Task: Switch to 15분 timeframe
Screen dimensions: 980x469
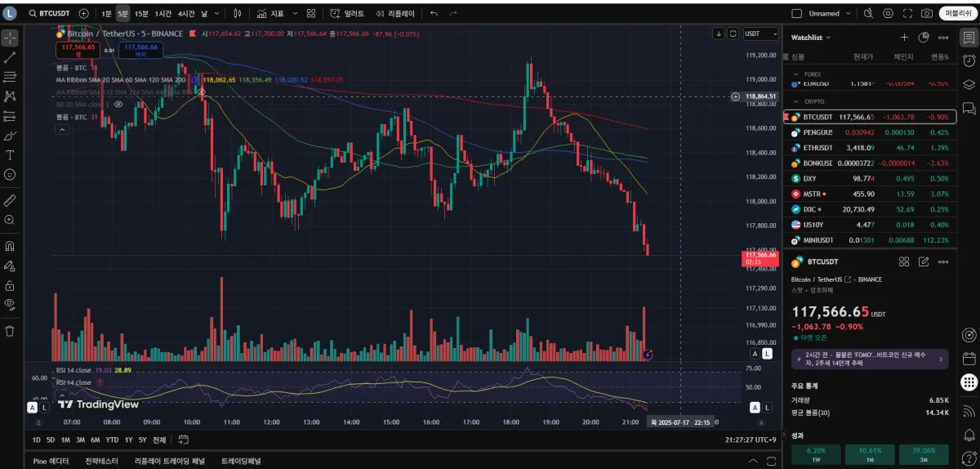Action: click(x=141, y=13)
